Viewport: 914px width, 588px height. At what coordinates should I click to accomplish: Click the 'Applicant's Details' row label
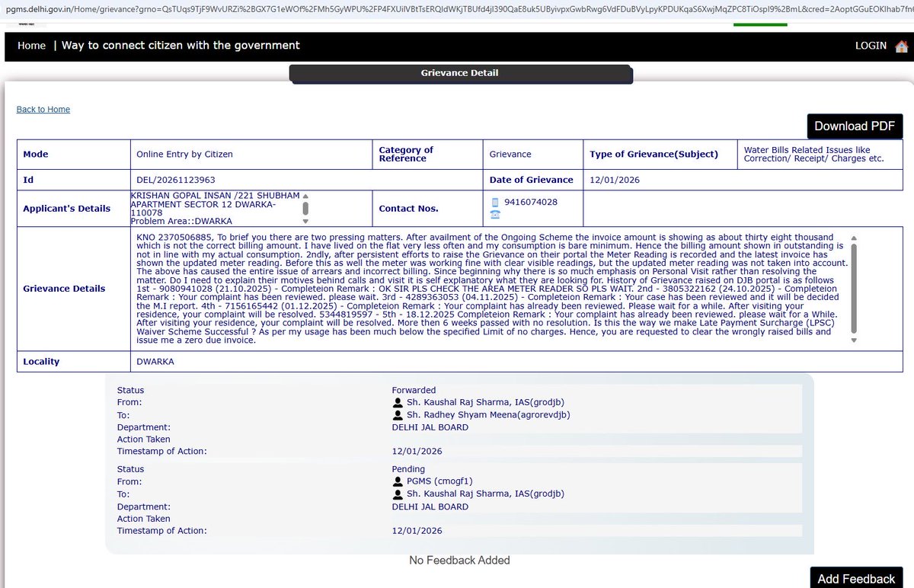coord(66,208)
